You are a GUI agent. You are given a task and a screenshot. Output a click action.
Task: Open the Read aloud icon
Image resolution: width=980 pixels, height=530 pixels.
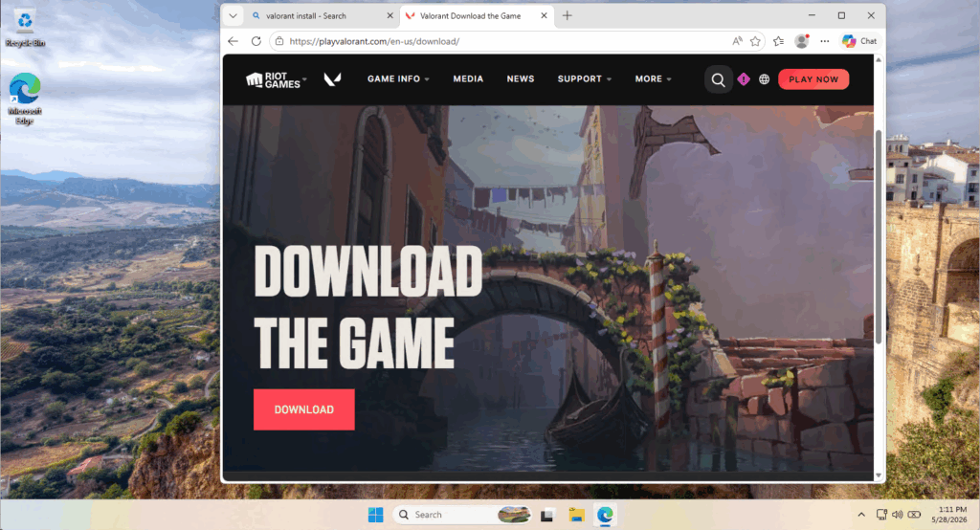point(738,41)
